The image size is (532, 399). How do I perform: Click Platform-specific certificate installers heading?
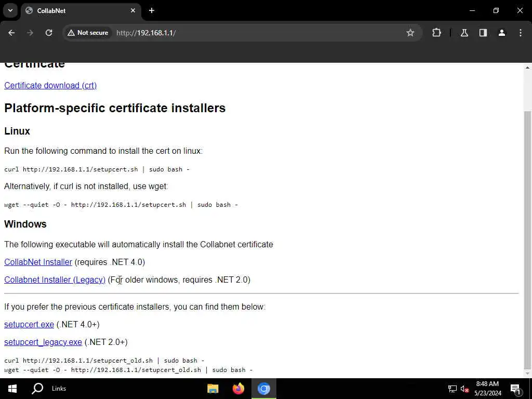coord(115,108)
